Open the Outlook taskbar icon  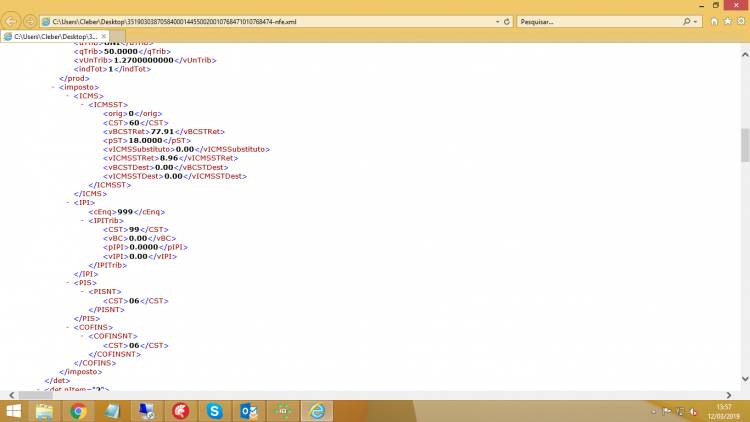tap(249, 411)
